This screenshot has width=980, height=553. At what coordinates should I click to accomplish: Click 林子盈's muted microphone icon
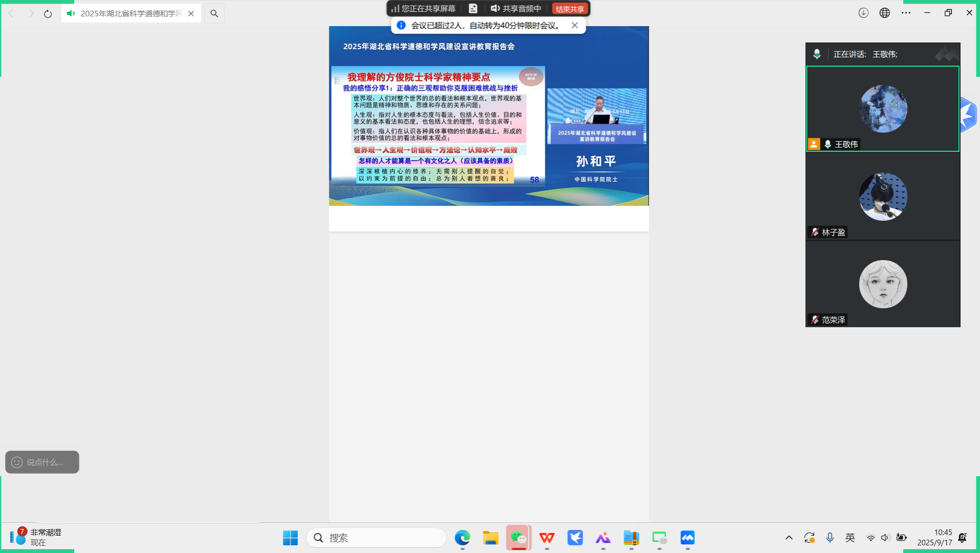pos(815,232)
